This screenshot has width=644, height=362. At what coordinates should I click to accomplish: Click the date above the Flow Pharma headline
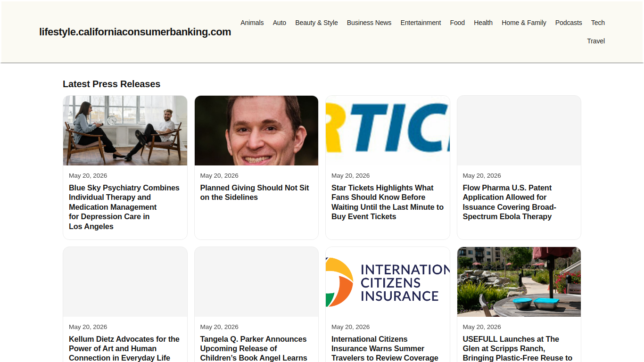(x=482, y=175)
